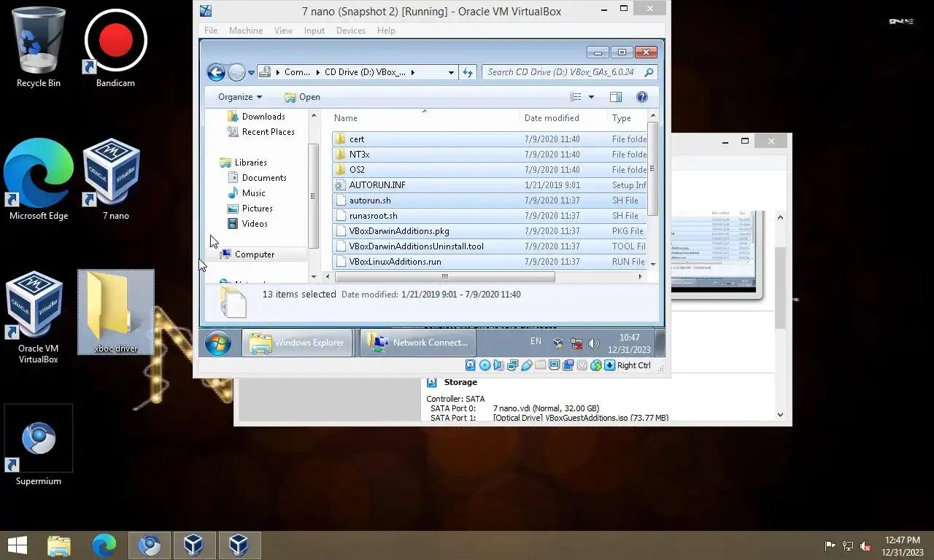Click the navigation pane vertical scrollbar
Viewport: 934px width, 560px height.
314,195
